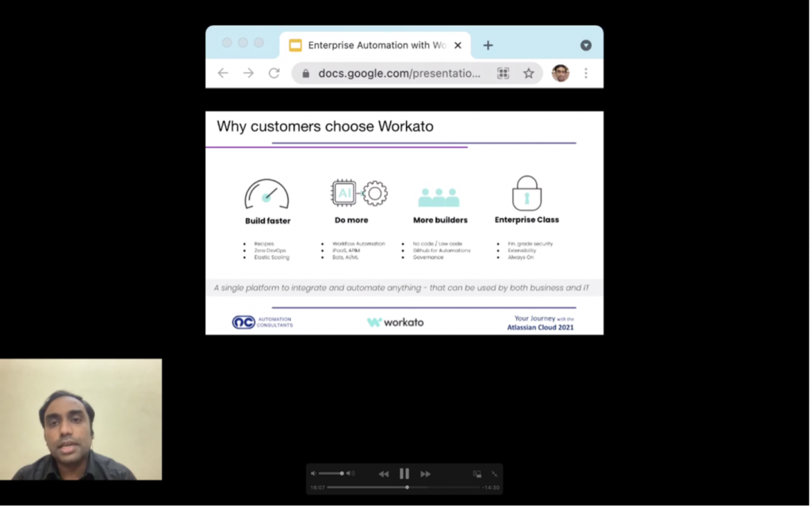Bookmark the page with the star icon

coord(528,74)
